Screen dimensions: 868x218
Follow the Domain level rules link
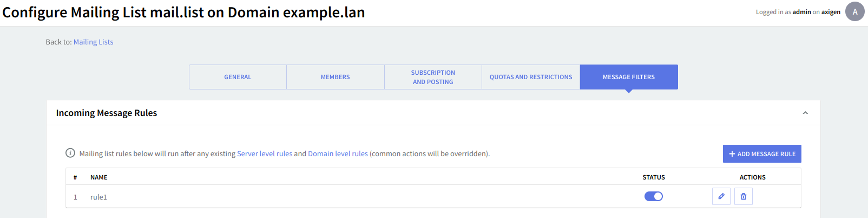338,153
